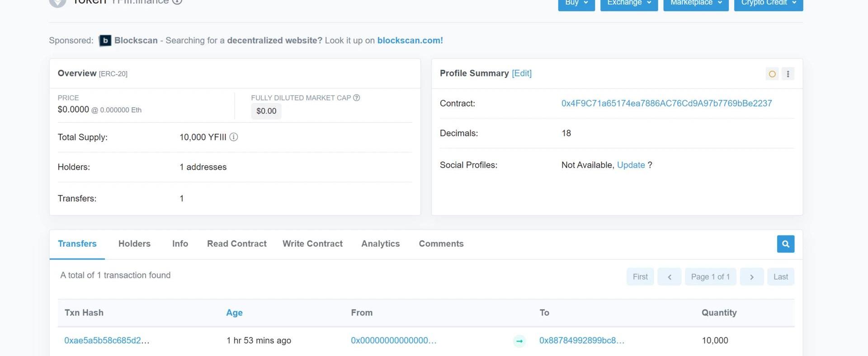Open transaction hash 0xae5a5b58c685d2
The height and width of the screenshot is (356, 868).
(x=107, y=341)
